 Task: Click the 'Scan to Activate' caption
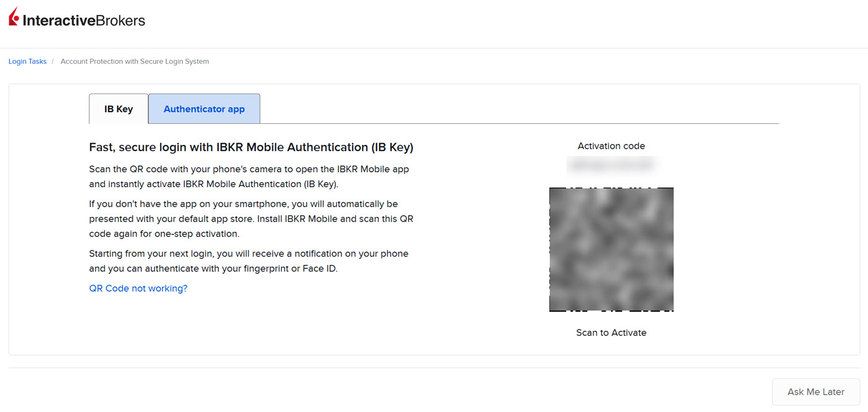[611, 333]
